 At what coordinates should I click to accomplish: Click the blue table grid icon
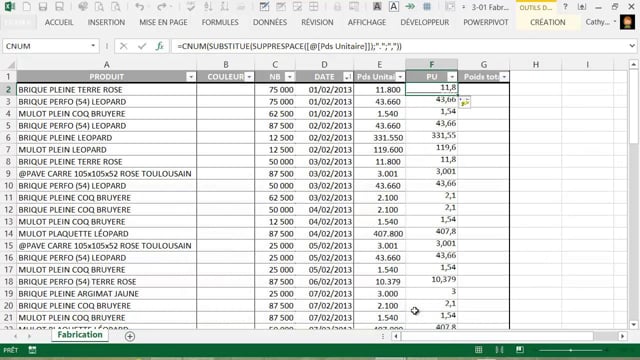(427, 7)
